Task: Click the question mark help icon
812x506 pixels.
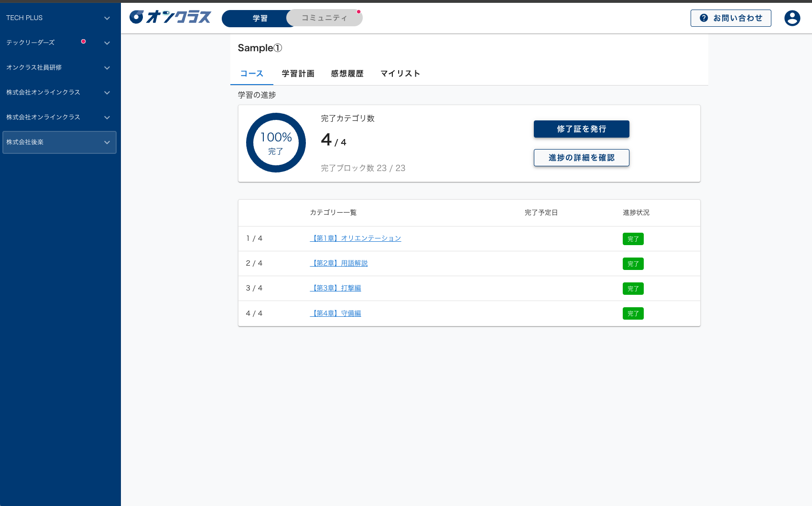Action: (x=704, y=18)
